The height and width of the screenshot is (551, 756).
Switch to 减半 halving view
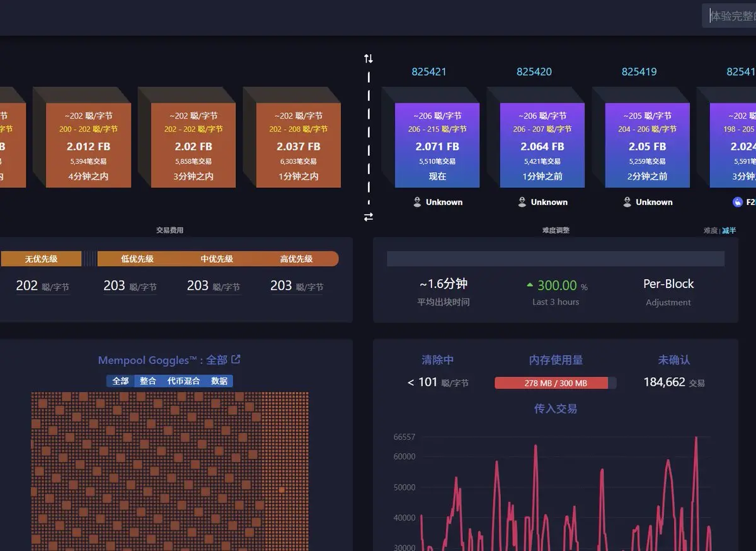729,231
